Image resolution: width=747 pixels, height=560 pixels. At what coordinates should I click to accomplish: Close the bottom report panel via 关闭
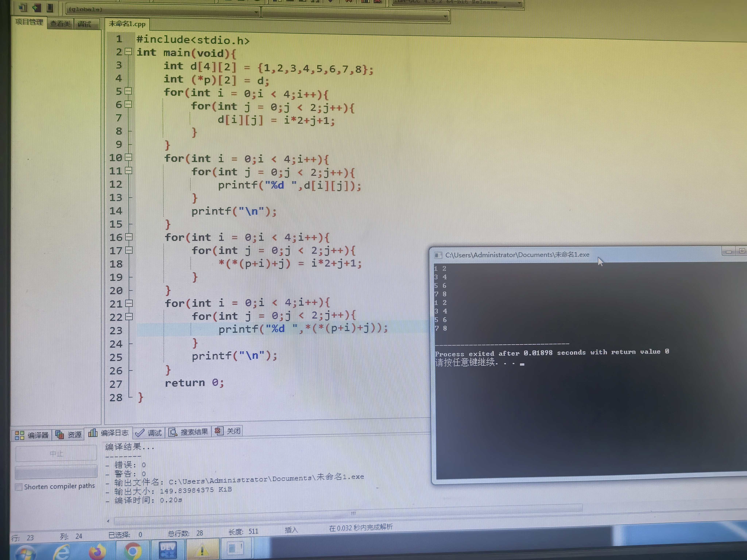[227, 430]
